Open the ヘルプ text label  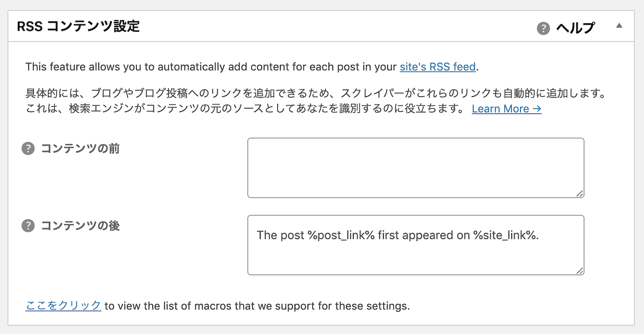pos(576,28)
